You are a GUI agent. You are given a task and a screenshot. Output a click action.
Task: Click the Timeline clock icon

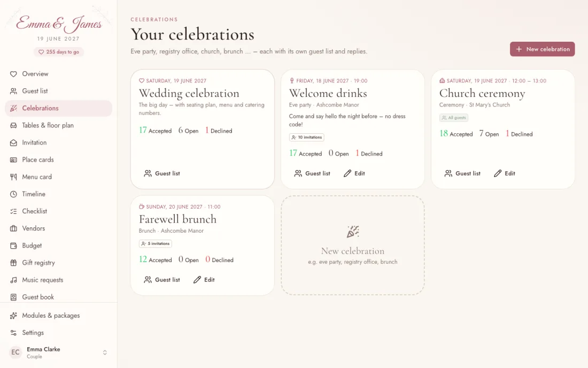13,194
